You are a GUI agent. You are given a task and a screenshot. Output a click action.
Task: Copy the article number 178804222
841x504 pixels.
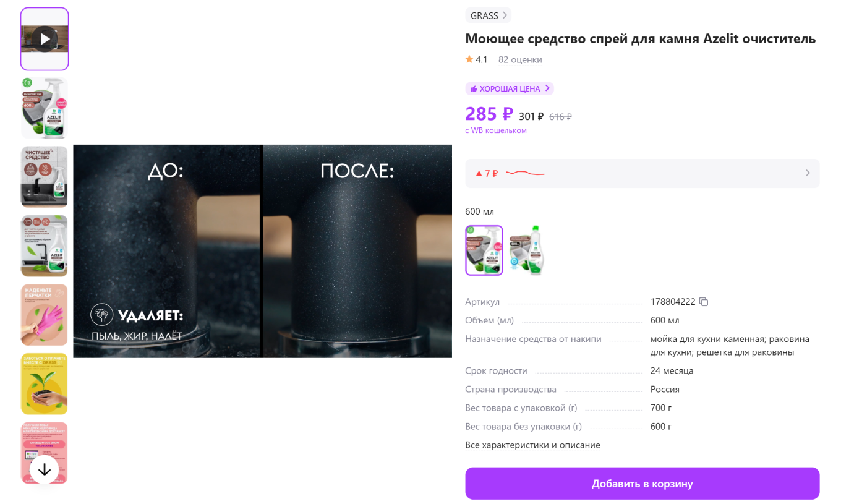704,302
